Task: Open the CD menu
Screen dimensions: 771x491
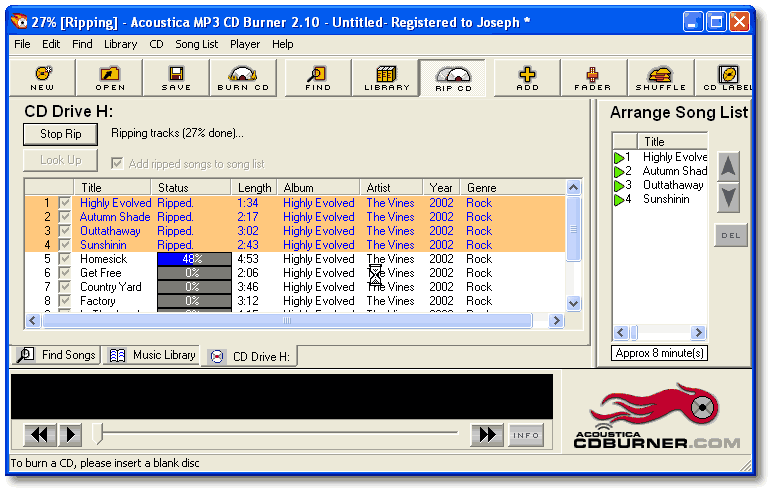Action: pos(156,44)
